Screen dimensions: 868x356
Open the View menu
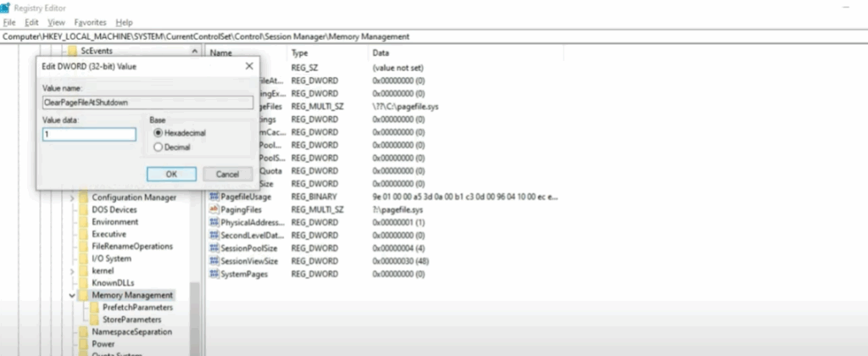[57, 23]
